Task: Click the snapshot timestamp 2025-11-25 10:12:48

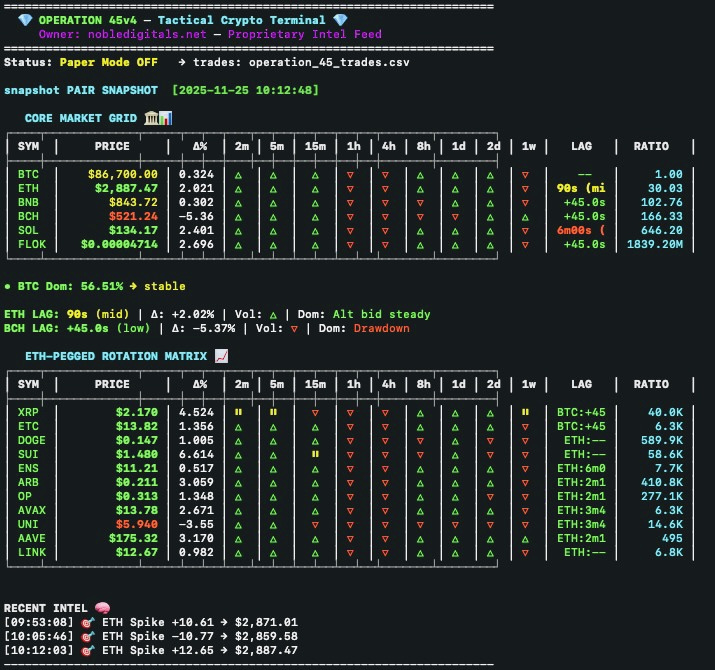Action: coord(246,90)
